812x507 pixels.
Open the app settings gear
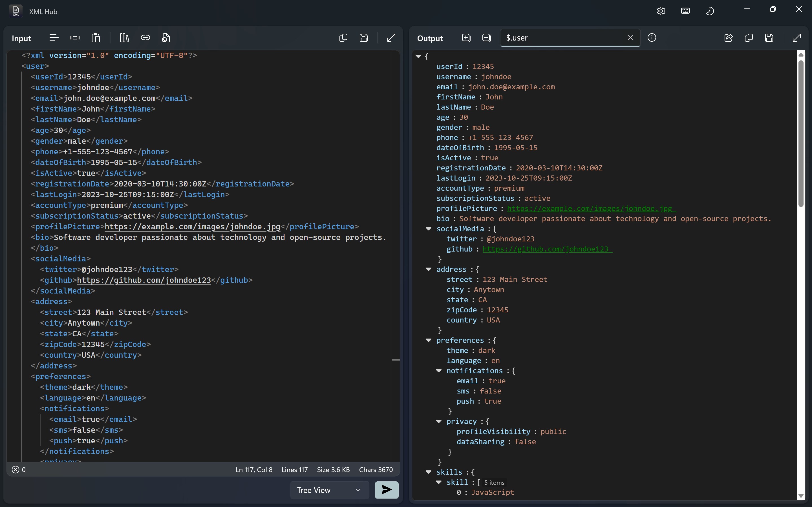click(x=660, y=10)
